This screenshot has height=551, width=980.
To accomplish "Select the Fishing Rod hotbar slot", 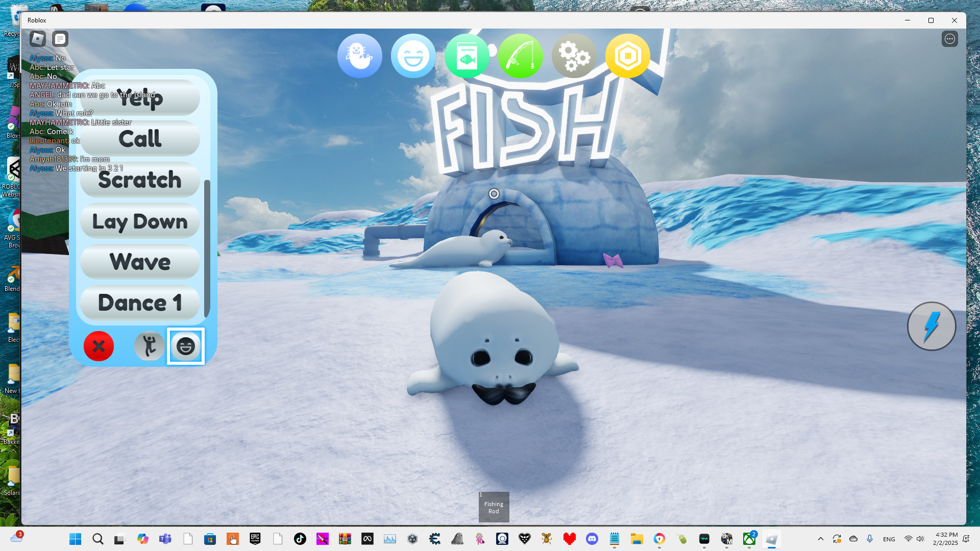I will [x=494, y=507].
